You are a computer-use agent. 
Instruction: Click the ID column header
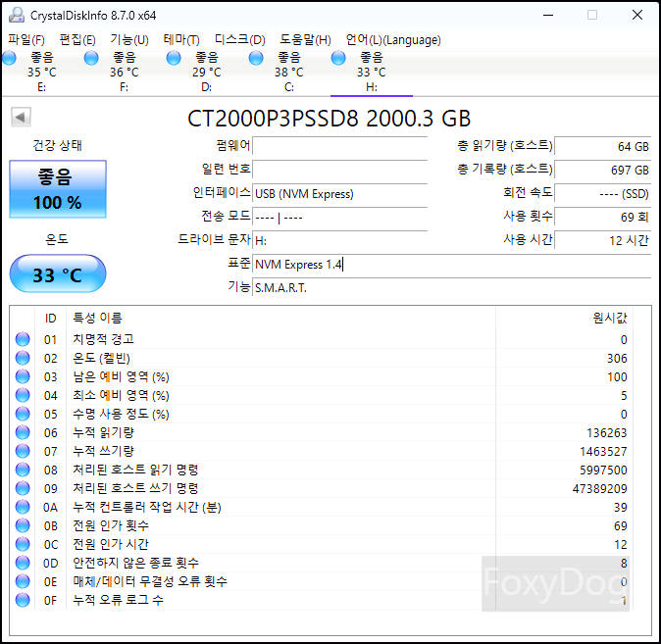coord(51,318)
